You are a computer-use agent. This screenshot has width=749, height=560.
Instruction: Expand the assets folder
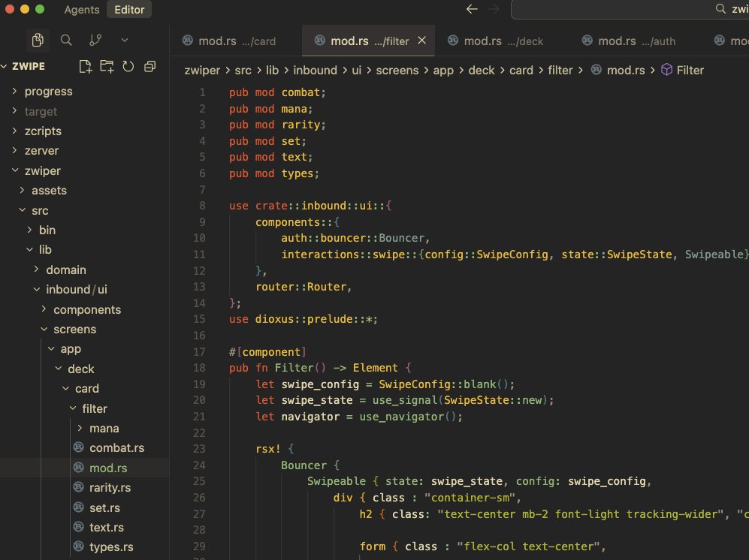[22, 190]
